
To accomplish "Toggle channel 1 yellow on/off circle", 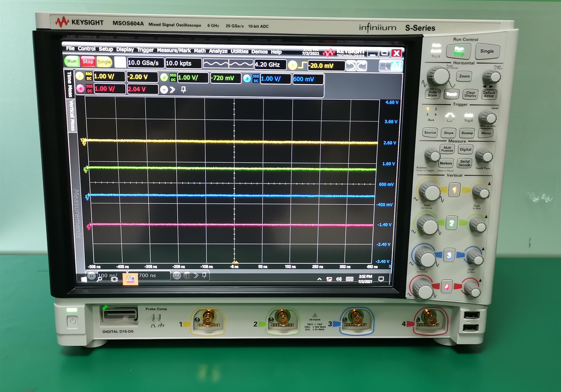I will coord(80,76).
